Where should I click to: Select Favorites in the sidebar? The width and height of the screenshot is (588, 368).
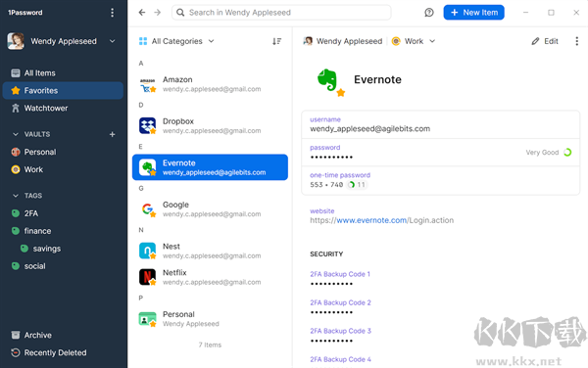(63, 91)
